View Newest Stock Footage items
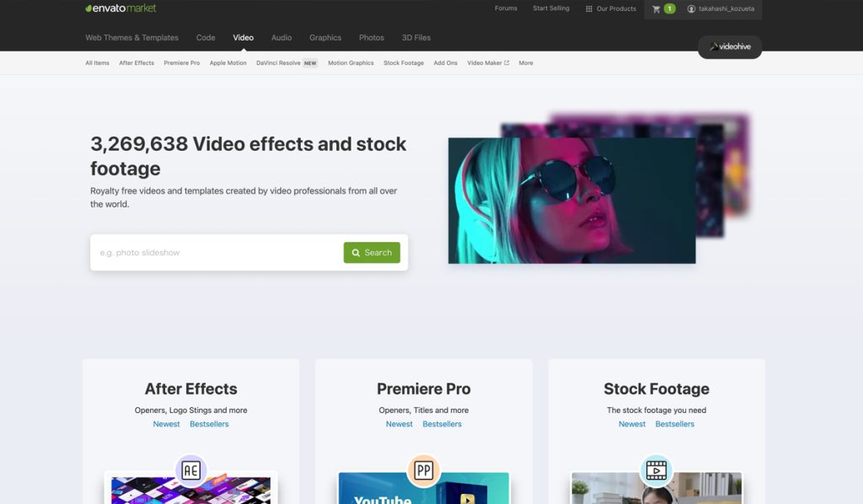863x504 pixels. coord(632,424)
